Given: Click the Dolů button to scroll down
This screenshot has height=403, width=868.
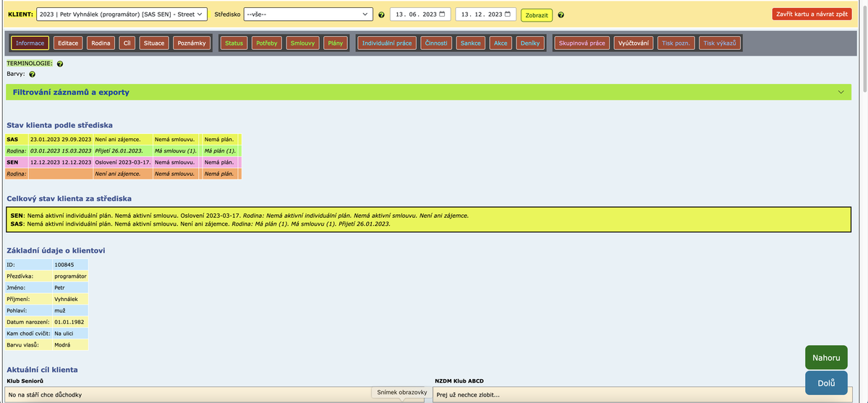Looking at the screenshot, I should [826, 383].
